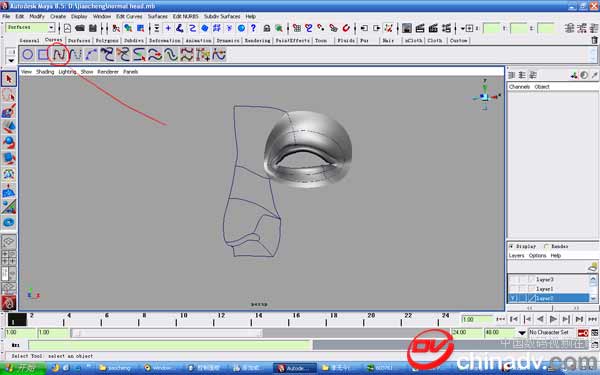Click the time range slider bar handle
600x375 pixels.
tap(166, 333)
